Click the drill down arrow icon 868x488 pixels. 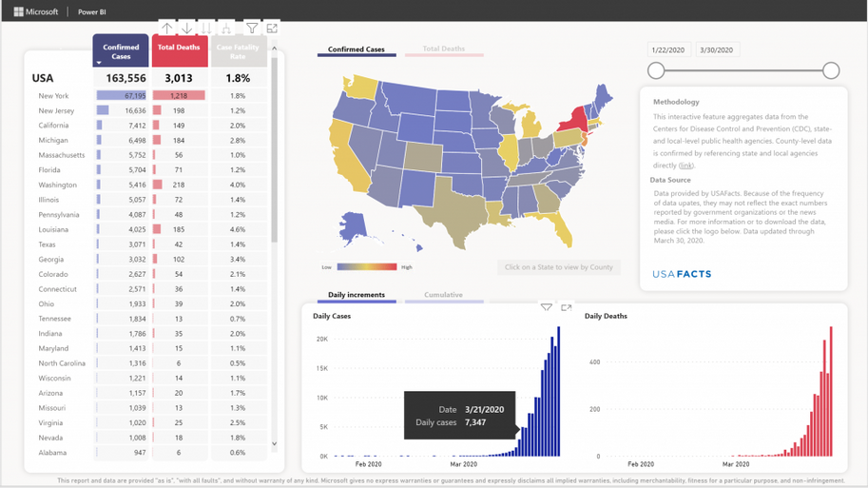coord(187,28)
